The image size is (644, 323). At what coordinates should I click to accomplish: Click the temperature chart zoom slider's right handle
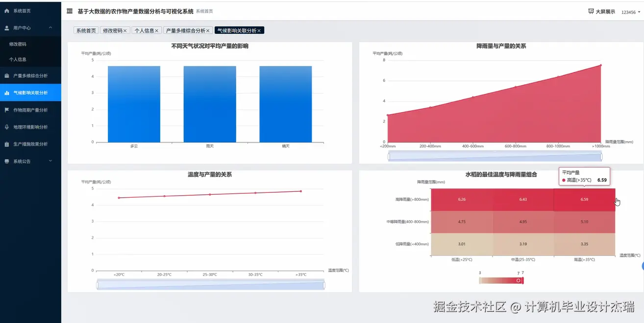tap(324, 285)
